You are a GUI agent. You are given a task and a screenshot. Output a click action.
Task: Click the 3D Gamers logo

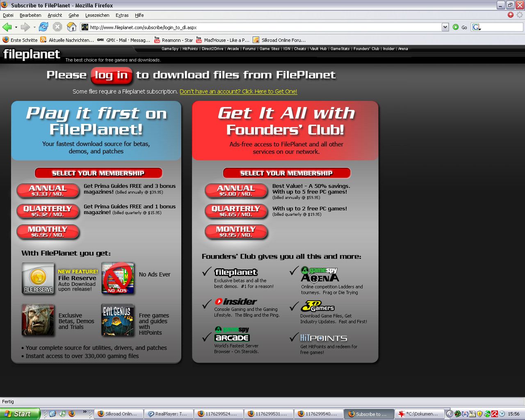(317, 306)
